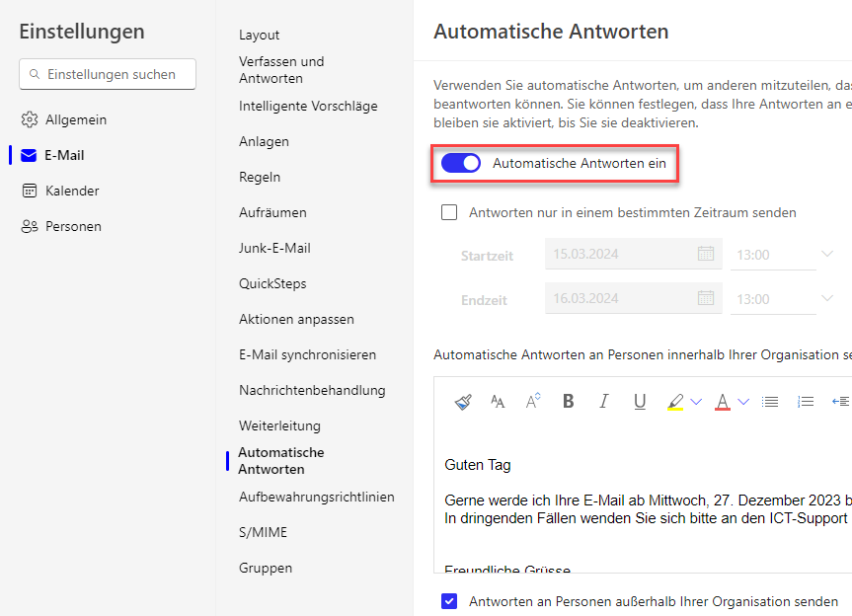
Task: Uncheck replies to people outside your organization
Action: click(450, 601)
